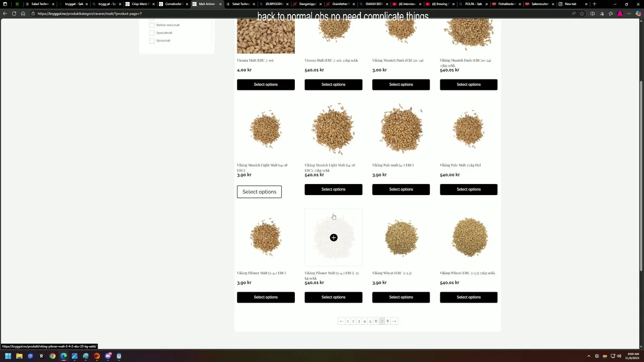The width and height of the screenshot is (644, 362).
Task: Click the page vertical scrollbar
Action: [641, 176]
